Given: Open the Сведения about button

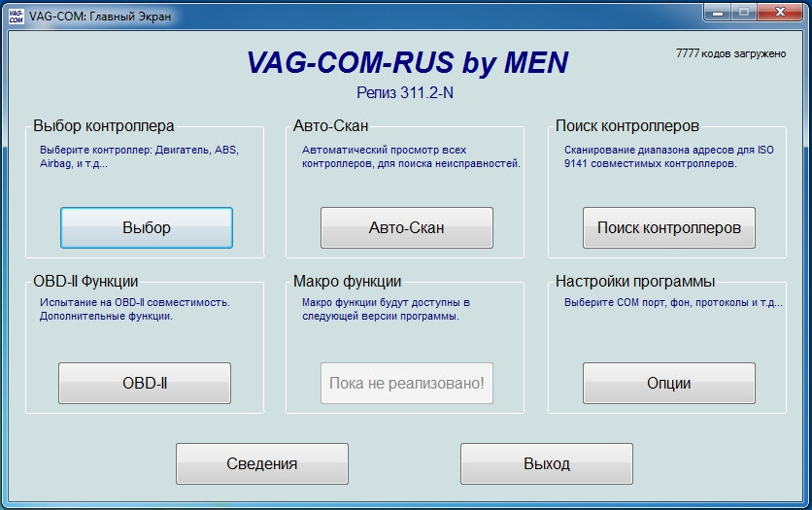Looking at the screenshot, I should tap(262, 464).
